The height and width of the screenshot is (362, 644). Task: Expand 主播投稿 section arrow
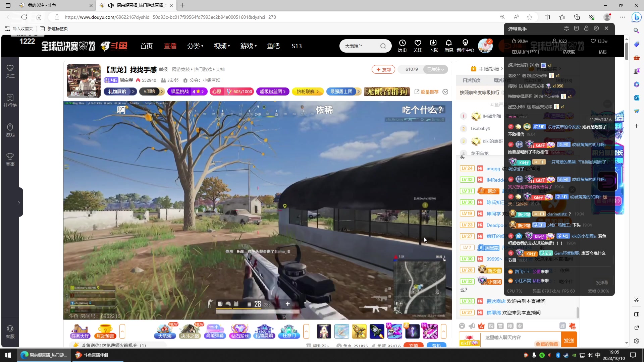pyautogui.click(x=502, y=69)
